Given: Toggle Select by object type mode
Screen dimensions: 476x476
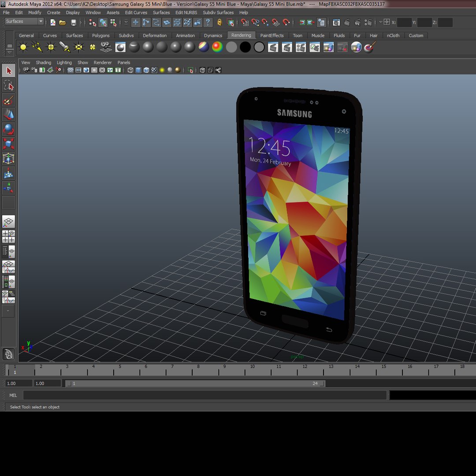Looking at the screenshot, I should [103, 22].
